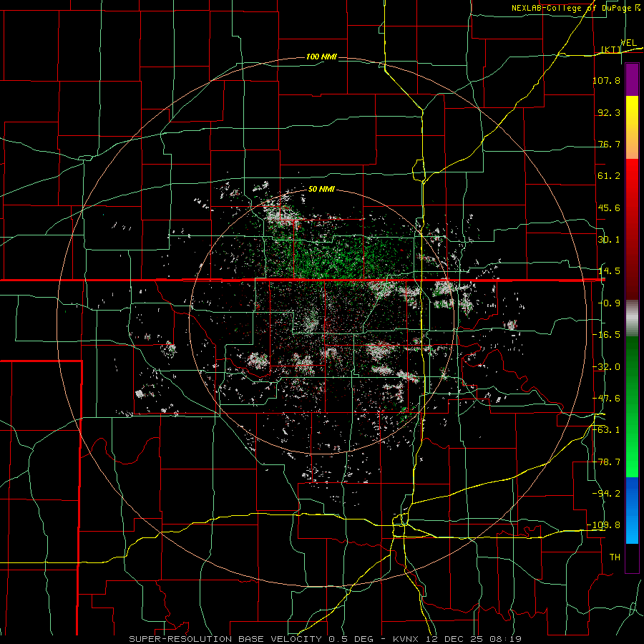Click the green segment of velocity color bar
This screenshot has width=644, height=644.
(632, 406)
